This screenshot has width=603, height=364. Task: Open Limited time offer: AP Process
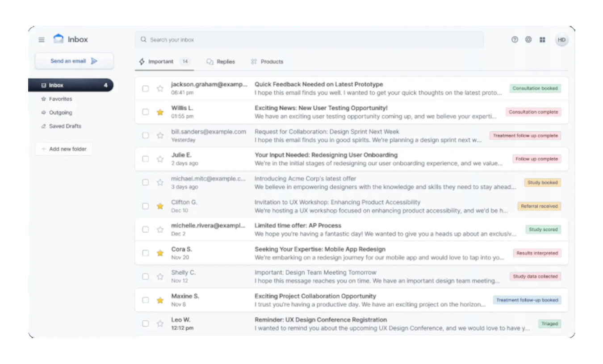(298, 226)
